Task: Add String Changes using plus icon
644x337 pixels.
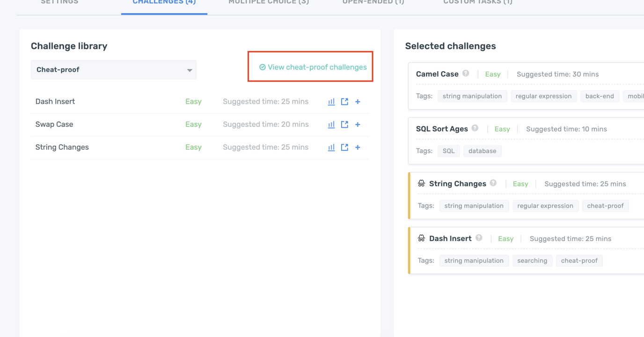Action: point(358,147)
